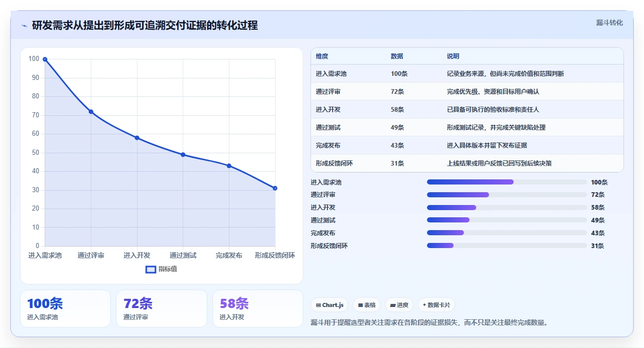
Task: Click the description 上线结果或用户反馈已回写到后续决策
Action: coord(499,163)
